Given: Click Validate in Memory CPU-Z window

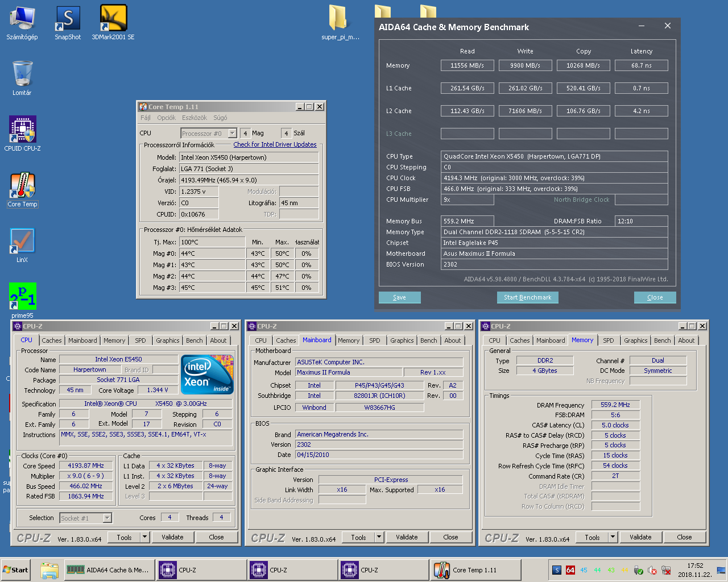Looking at the screenshot, I should coord(640,537).
